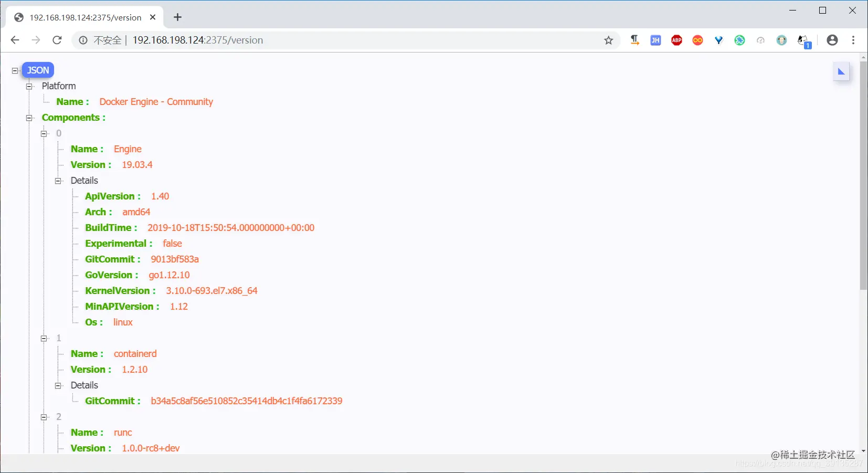
Task: Click the runc name value
Action: [x=123, y=433]
